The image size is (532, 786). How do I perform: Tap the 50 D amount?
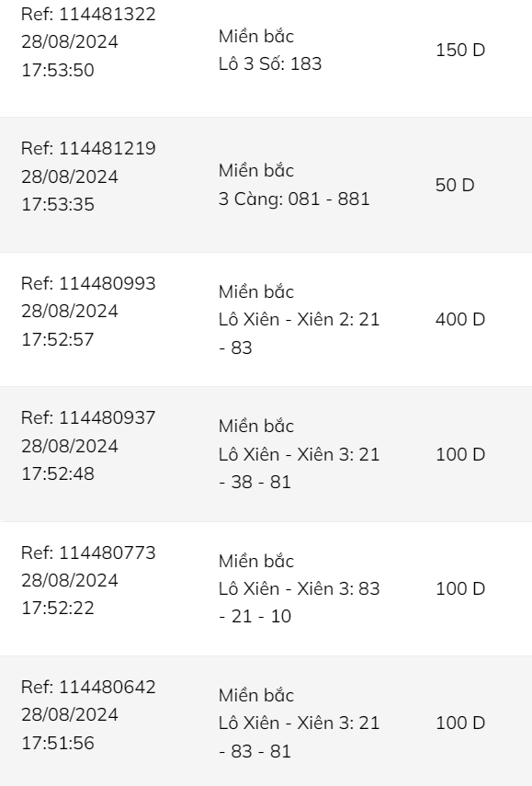coord(455,185)
